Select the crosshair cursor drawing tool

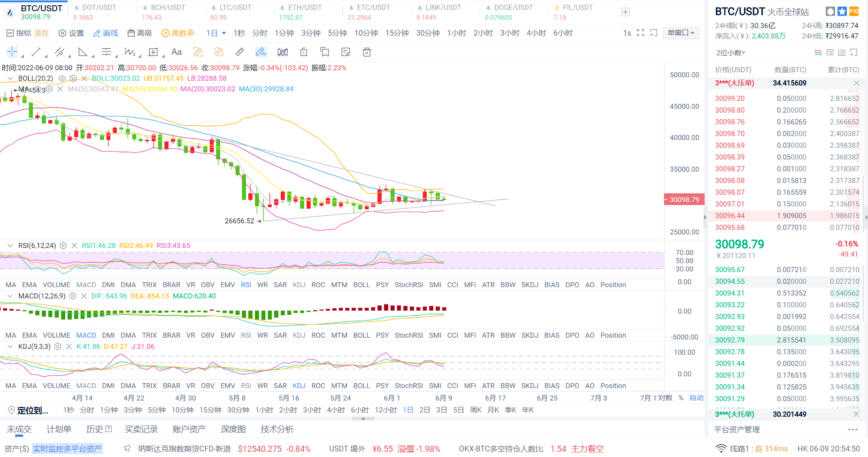click(12, 52)
